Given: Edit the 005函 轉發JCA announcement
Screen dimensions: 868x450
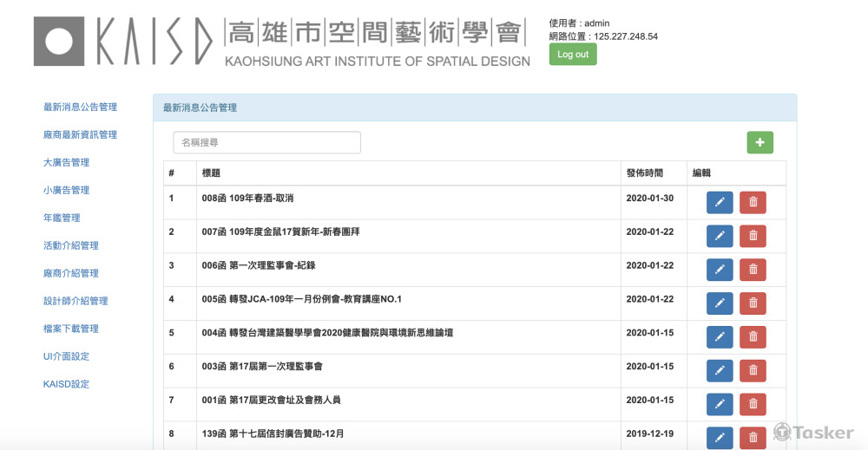Looking at the screenshot, I should pos(720,303).
